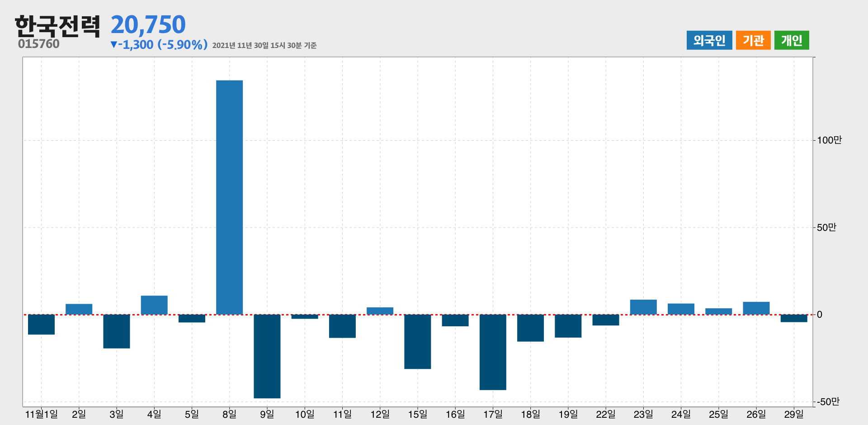This screenshot has height=425, width=868.
Task: Click the 50만 y-axis label
Action: 826,228
